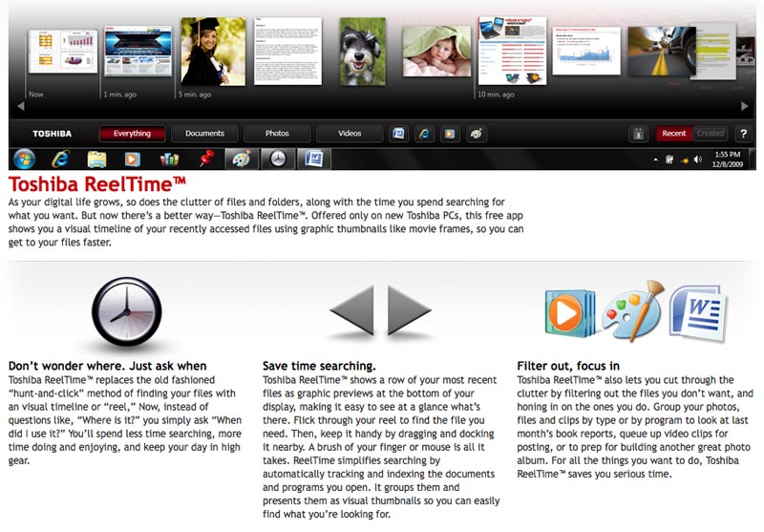Open ReelTime clock icon in taskbar
This screenshot has width=764, height=532.
277,159
